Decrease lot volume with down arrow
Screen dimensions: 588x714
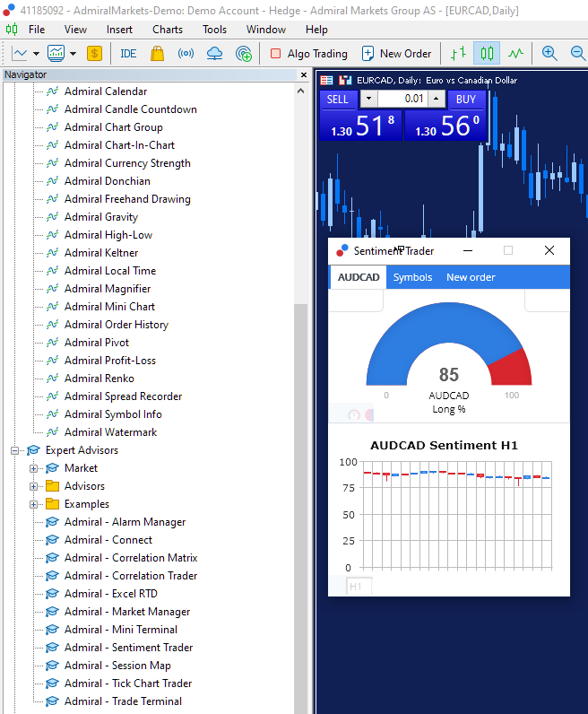369,99
